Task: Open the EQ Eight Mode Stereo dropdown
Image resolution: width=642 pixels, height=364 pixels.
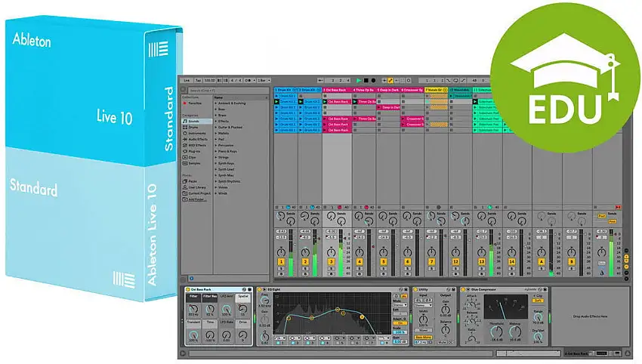Action: (x=400, y=305)
